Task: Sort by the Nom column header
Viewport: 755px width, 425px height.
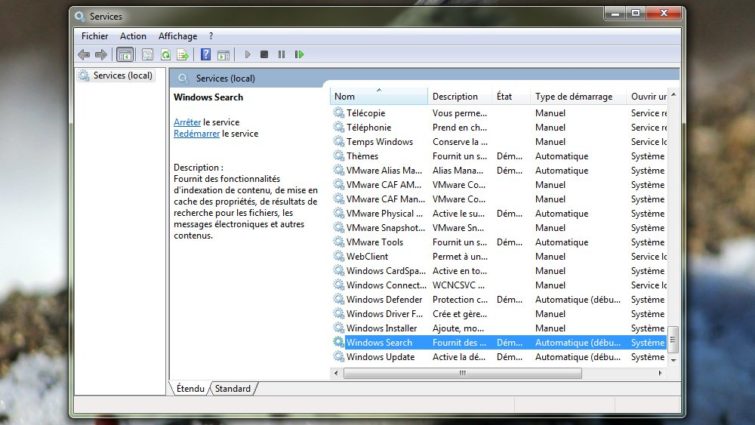Action: click(x=379, y=96)
